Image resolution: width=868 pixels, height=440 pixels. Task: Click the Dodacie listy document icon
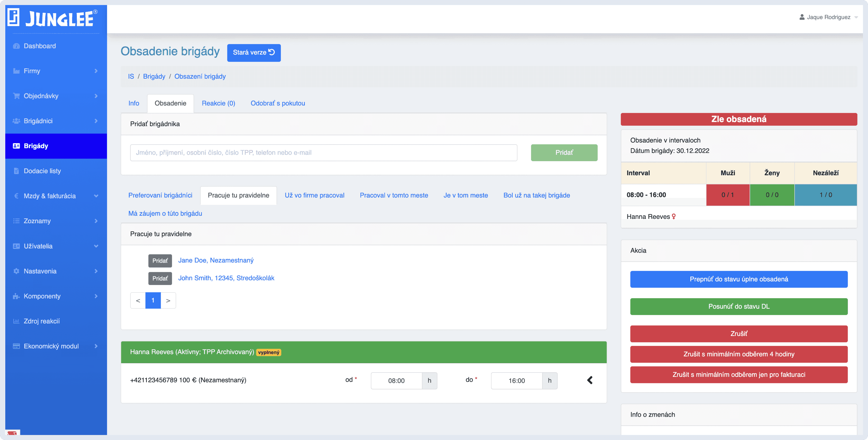(16, 171)
